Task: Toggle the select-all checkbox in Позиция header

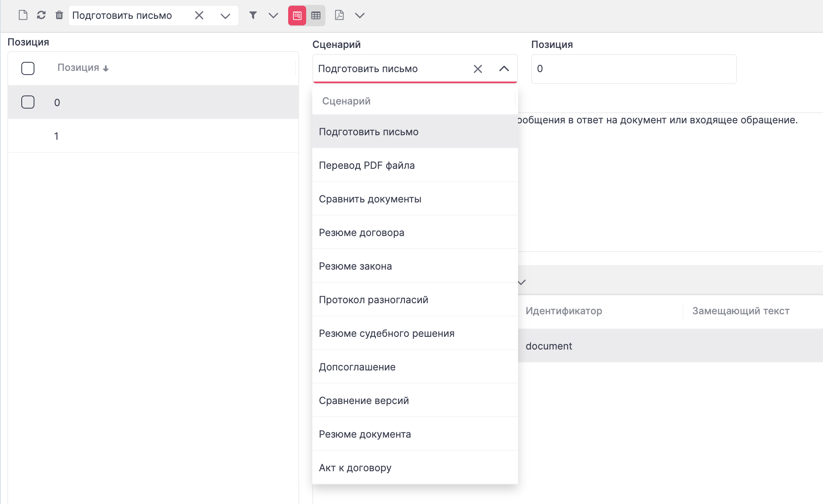Action: coord(28,68)
